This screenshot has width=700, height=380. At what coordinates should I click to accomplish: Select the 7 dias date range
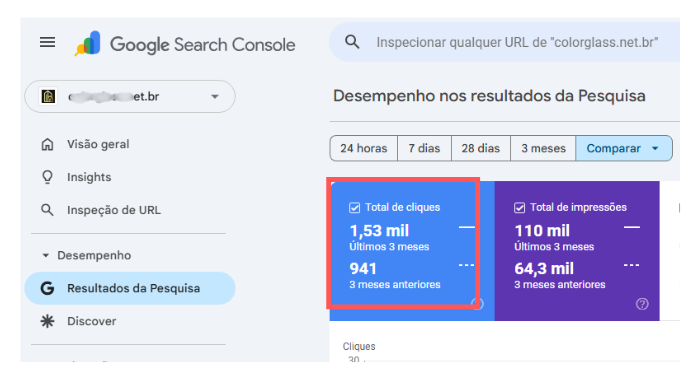(x=424, y=148)
